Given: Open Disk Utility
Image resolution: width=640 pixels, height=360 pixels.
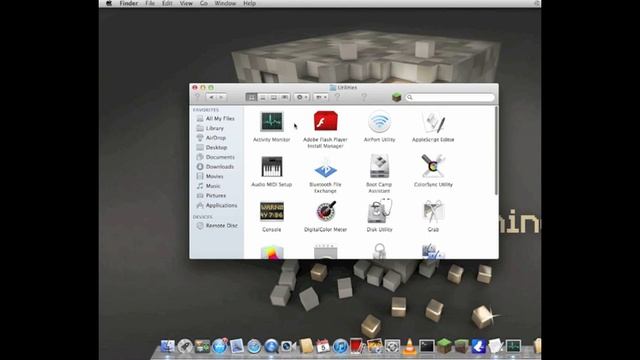Looking at the screenshot, I should [x=379, y=211].
